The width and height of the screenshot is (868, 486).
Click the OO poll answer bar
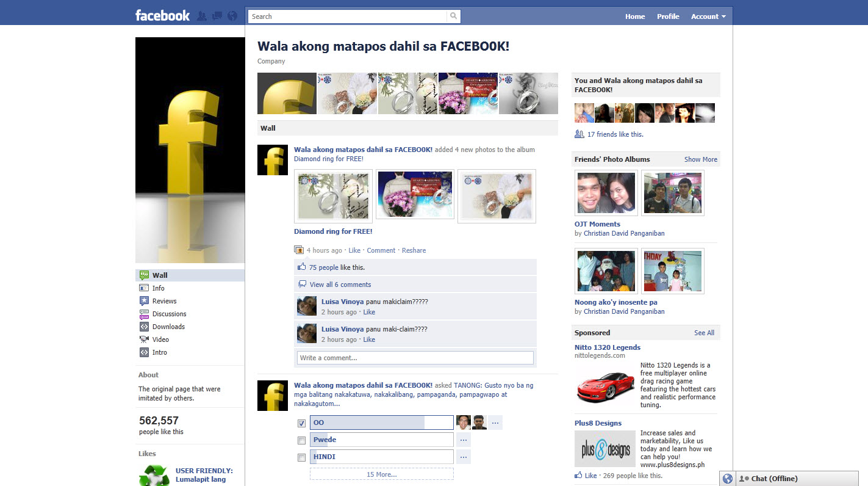(382, 423)
